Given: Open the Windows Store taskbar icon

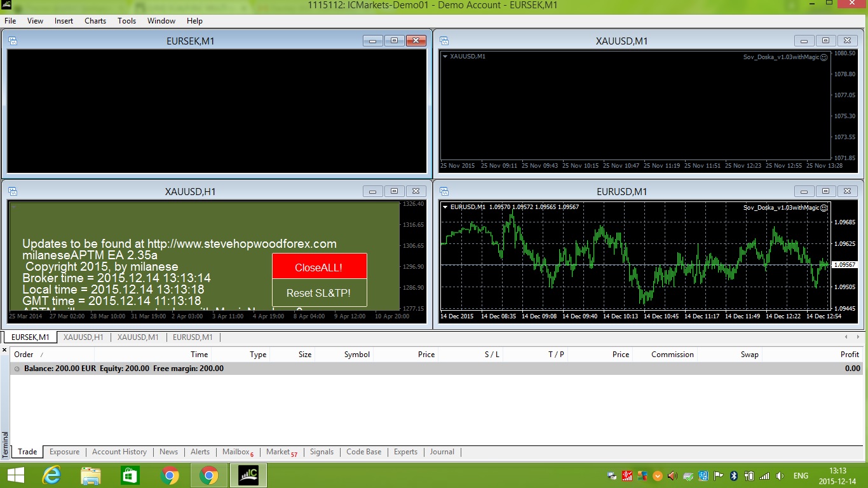Looking at the screenshot, I should tap(130, 475).
